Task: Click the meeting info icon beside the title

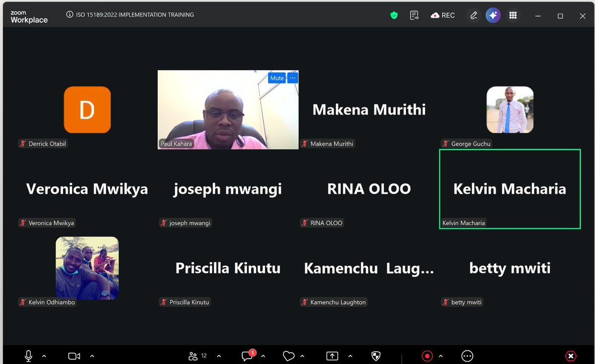Action: [69, 15]
